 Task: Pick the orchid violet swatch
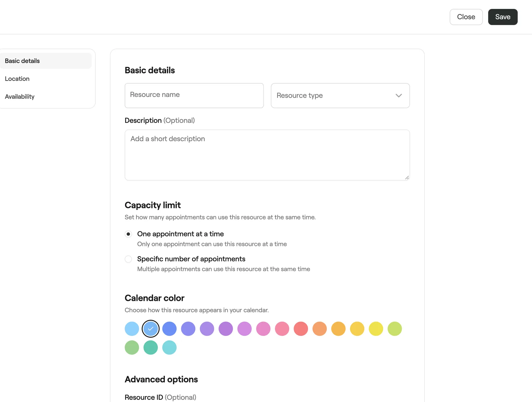click(x=245, y=329)
